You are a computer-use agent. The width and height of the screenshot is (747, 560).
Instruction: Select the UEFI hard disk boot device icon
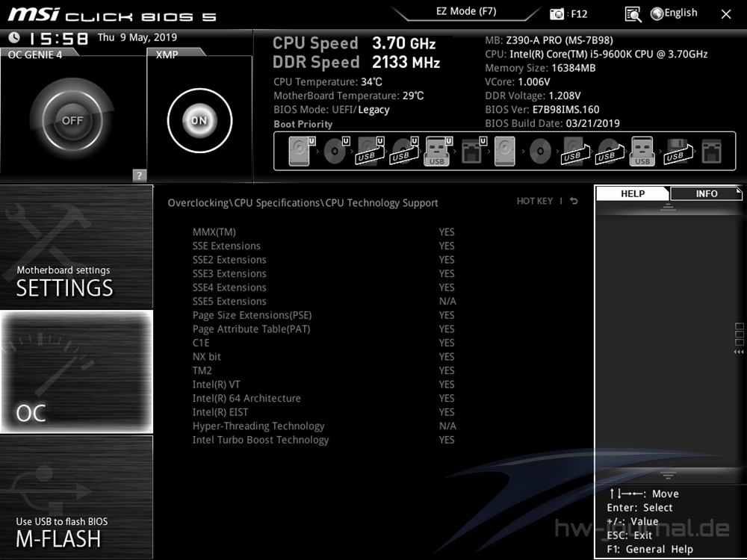tap(302, 151)
